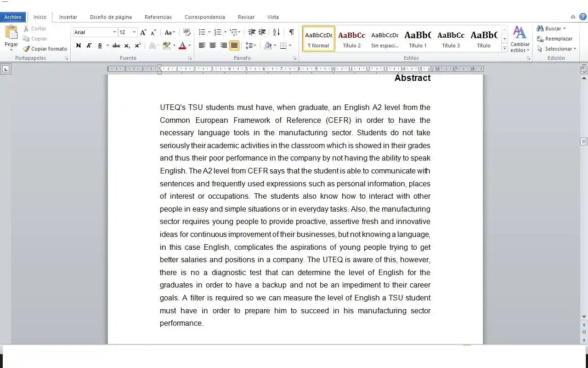
Task: Toggle bold N formatting
Action: click(78, 46)
